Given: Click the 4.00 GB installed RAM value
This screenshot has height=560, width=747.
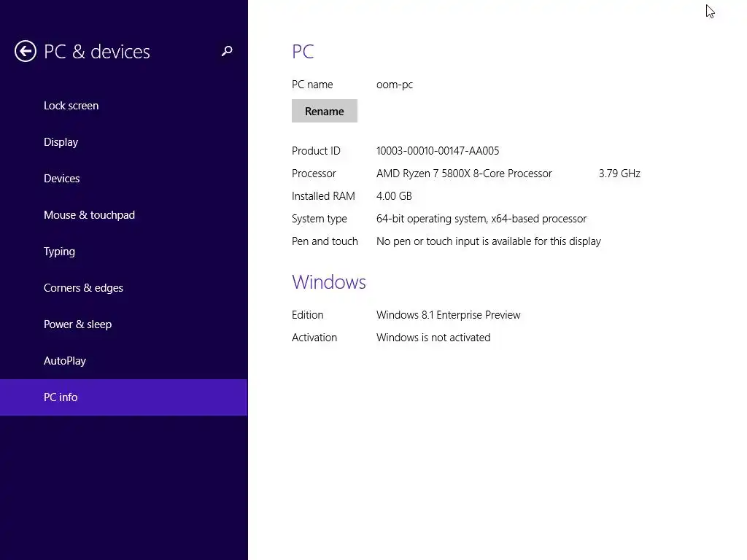Looking at the screenshot, I should (394, 196).
